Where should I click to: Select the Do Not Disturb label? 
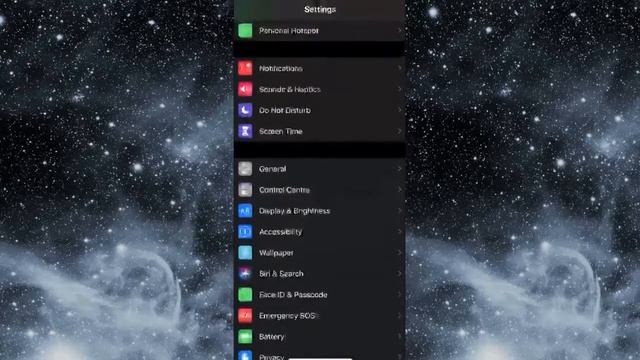(285, 110)
